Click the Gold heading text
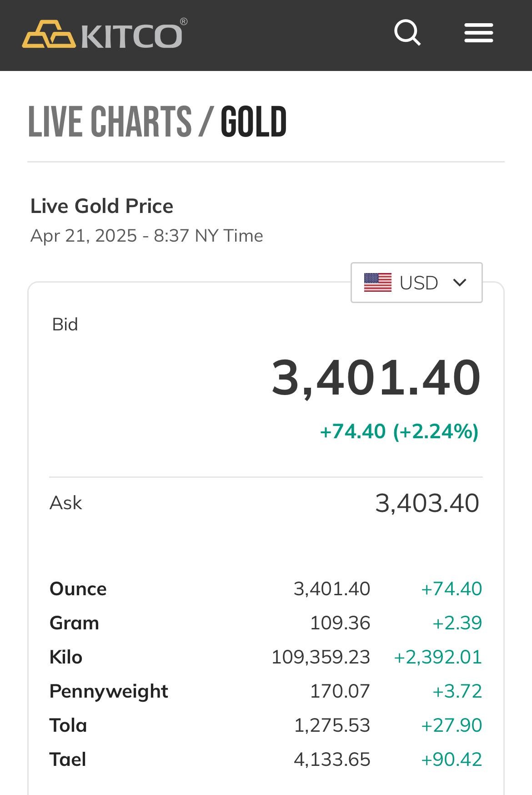This screenshot has width=532, height=795. 253,122
